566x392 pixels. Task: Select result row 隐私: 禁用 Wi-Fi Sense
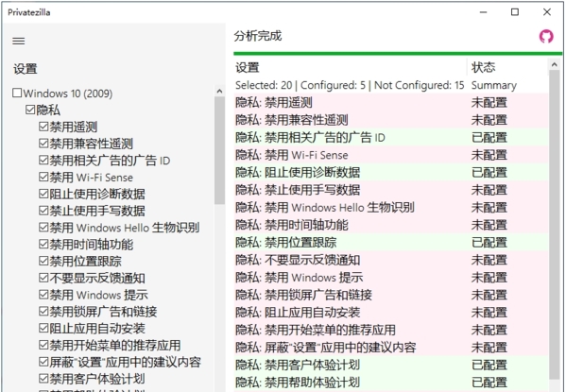(x=391, y=155)
